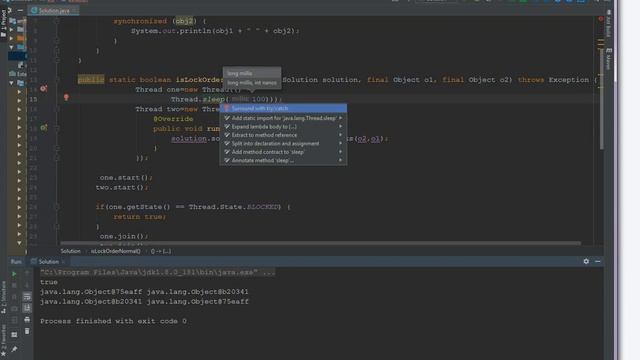Screen dimensions: 640x360
Task: Click the down-arrow stack trace icon
Action: [27, 285]
